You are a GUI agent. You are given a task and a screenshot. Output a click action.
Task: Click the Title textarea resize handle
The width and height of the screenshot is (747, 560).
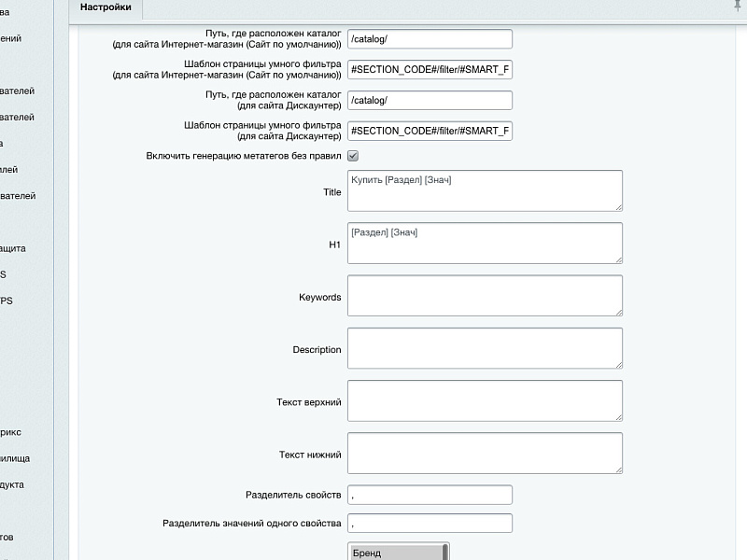(x=617, y=206)
